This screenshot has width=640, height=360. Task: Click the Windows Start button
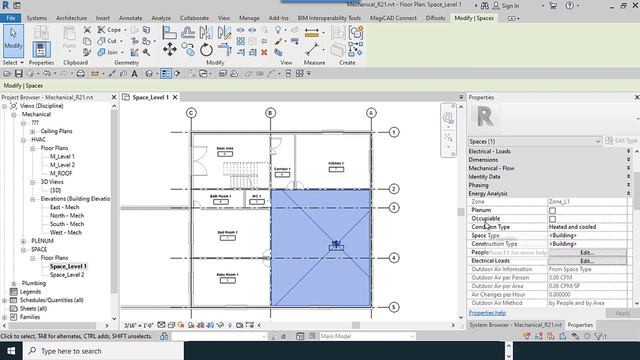(11, 351)
